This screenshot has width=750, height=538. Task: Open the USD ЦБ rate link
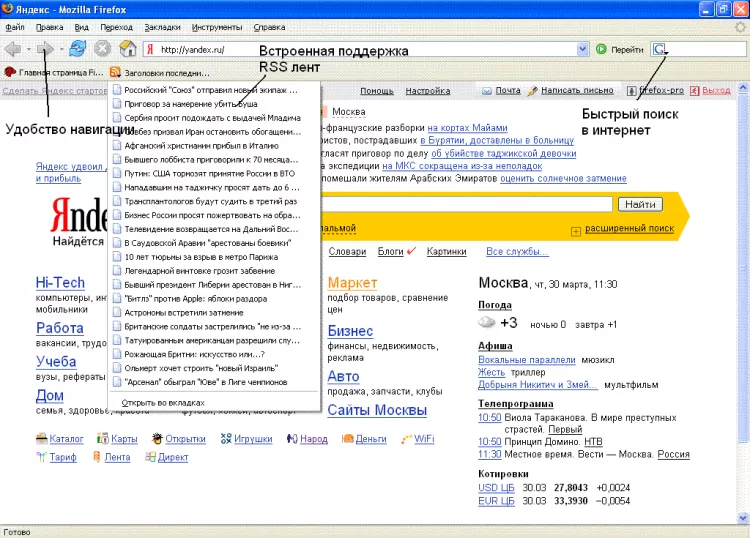tap(496, 488)
